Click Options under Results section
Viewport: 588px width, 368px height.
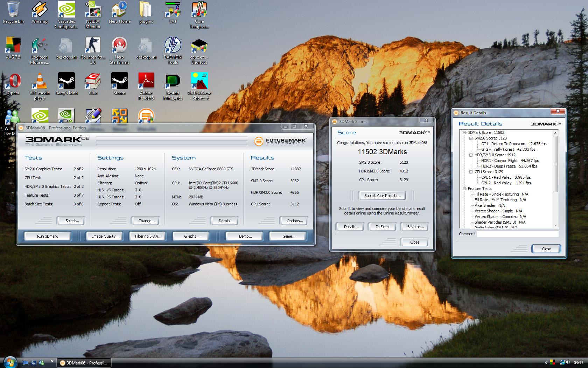(295, 221)
